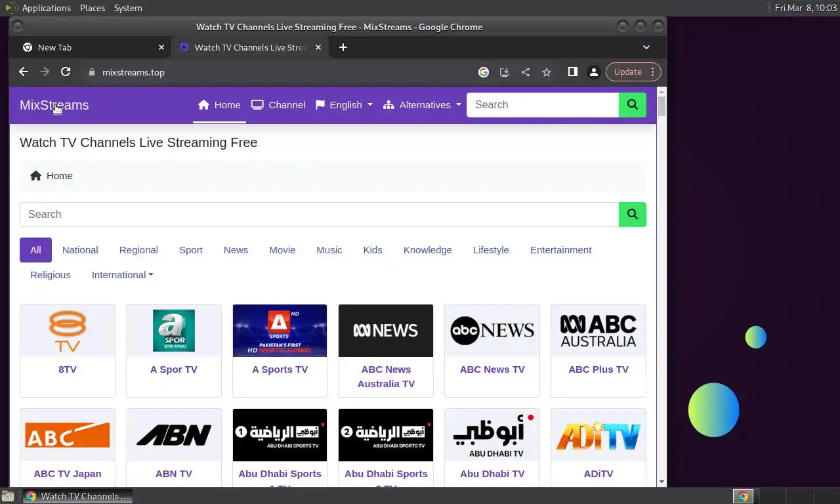This screenshot has width=840, height=504.
Task: Open the side panel icon
Action: pyautogui.click(x=573, y=72)
